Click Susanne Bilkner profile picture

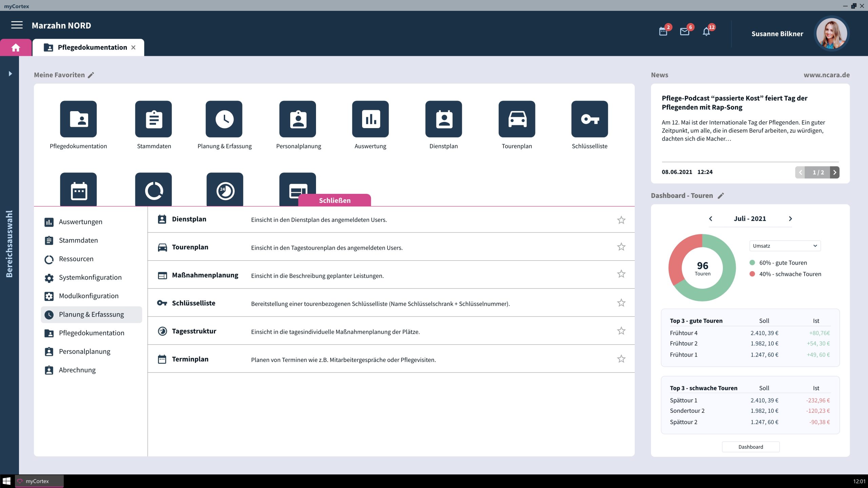pos(831,34)
